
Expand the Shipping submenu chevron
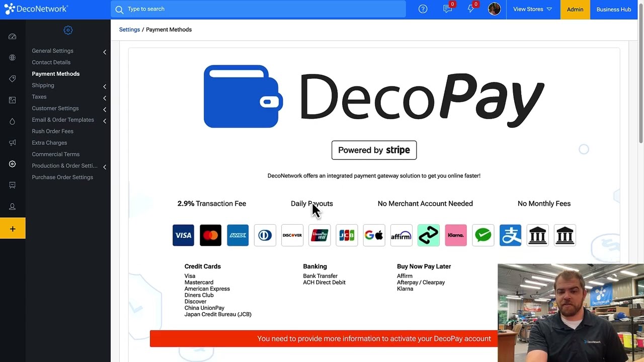[105, 86]
